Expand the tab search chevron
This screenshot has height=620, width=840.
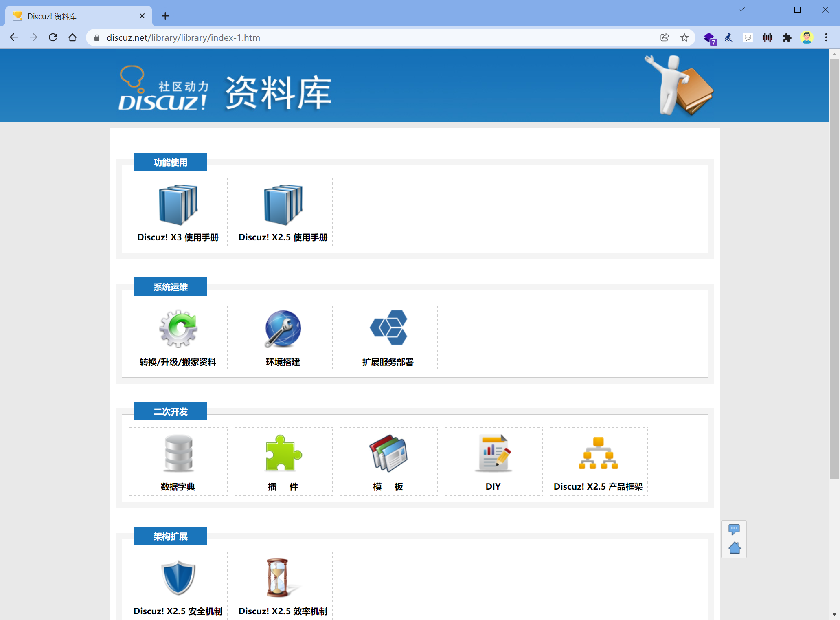tap(741, 9)
